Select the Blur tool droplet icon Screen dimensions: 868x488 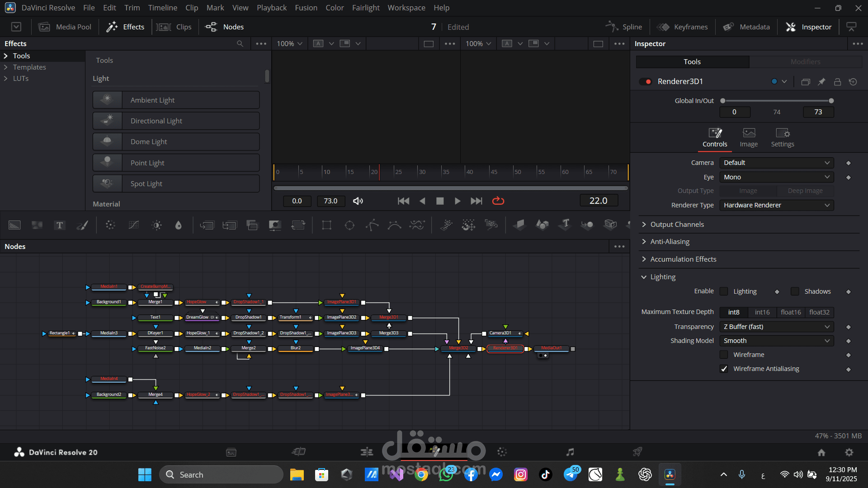click(x=179, y=225)
